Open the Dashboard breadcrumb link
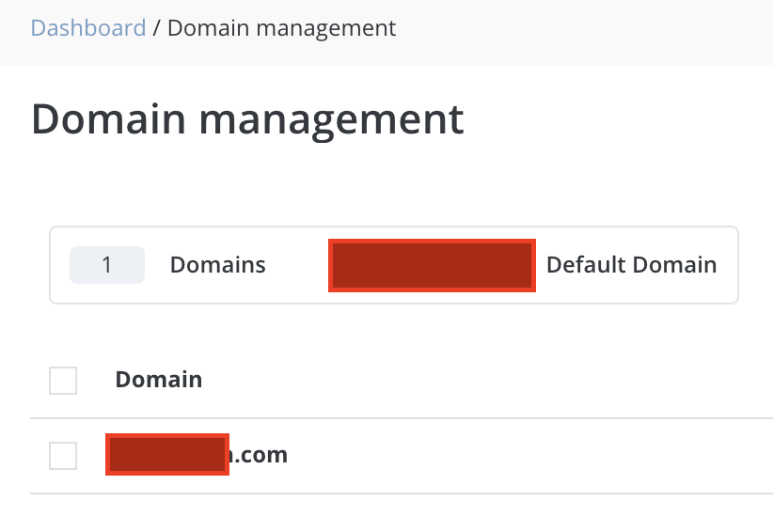 tap(88, 28)
